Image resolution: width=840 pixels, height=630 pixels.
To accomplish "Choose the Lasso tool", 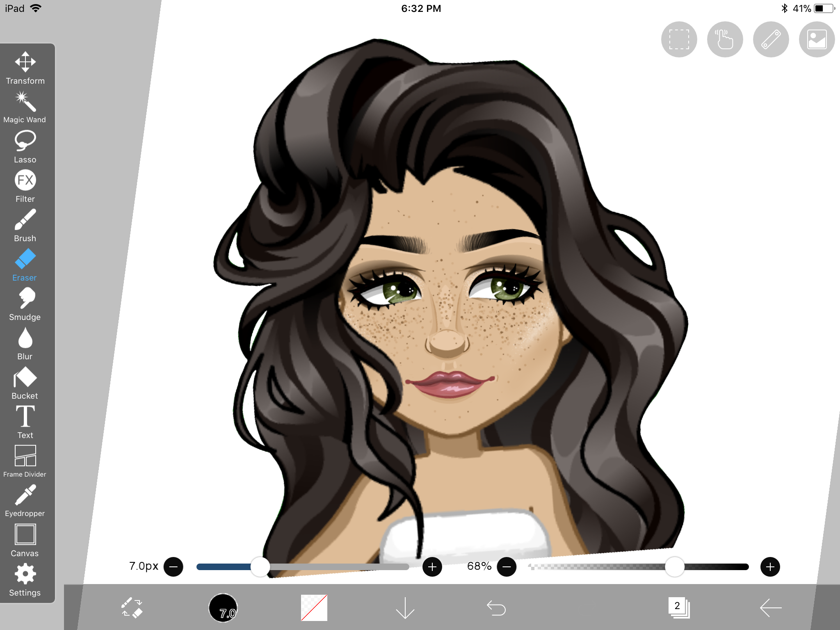I will tap(25, 147).
